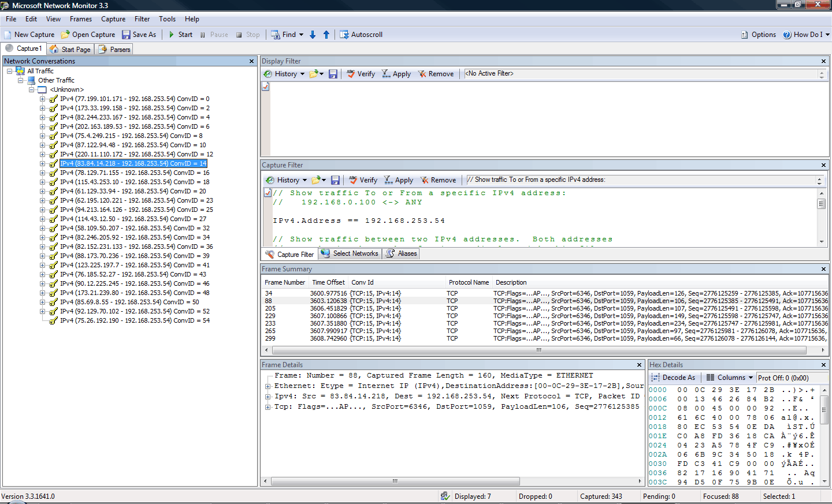Toggle the checkbox in Display Filter text area
Image resolution: width=832 pixels, height=504 pixels.
tap(266, 87)
